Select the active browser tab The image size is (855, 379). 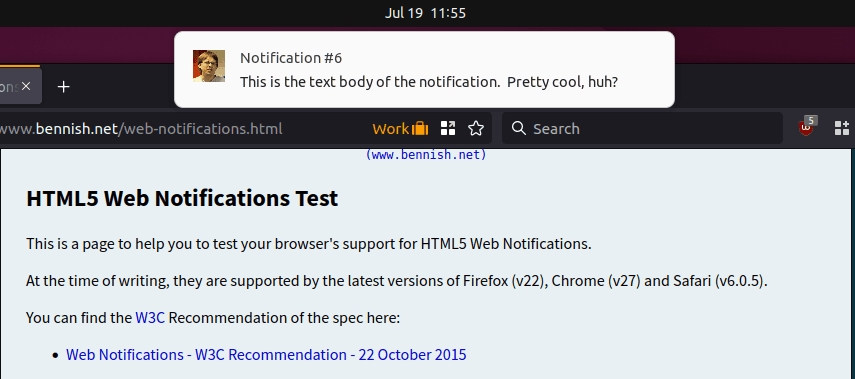(x=20, y=86)
